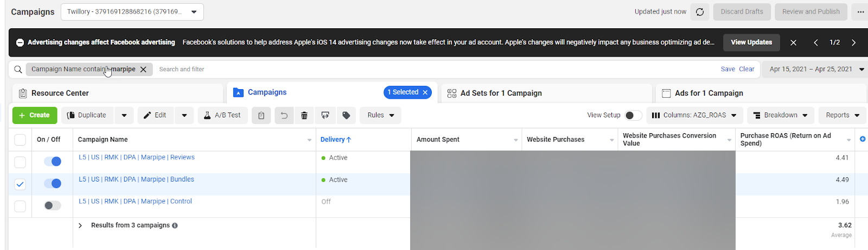868x250 pixels.
Task: Click View Updates in the banner
Action: click(x=751, y=42)
